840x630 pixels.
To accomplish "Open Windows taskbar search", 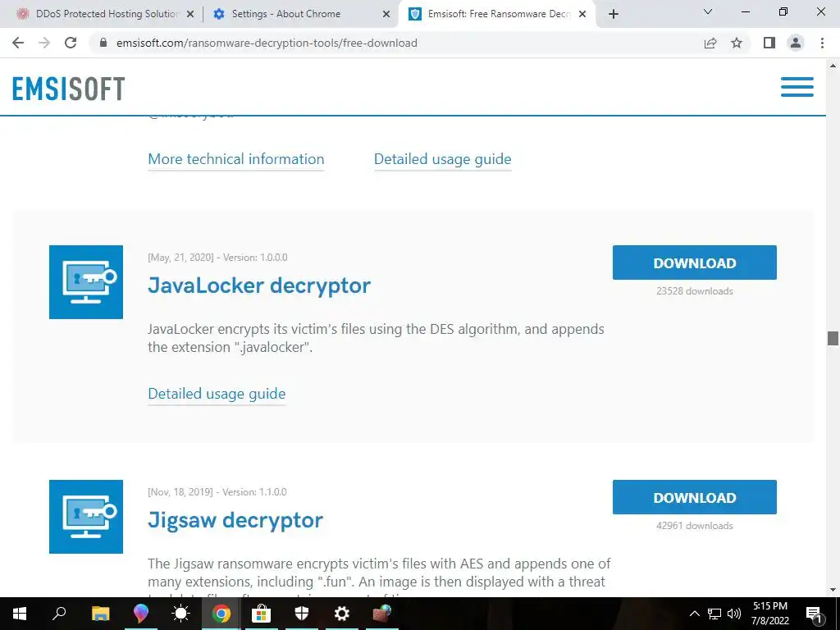I will 59,614.
